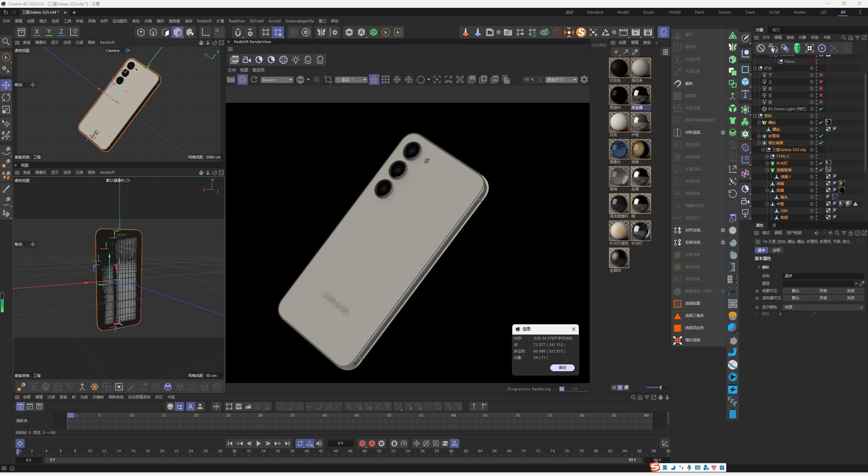
Task: Open the 渲染 camera dropdown
Action: [351, 80]
